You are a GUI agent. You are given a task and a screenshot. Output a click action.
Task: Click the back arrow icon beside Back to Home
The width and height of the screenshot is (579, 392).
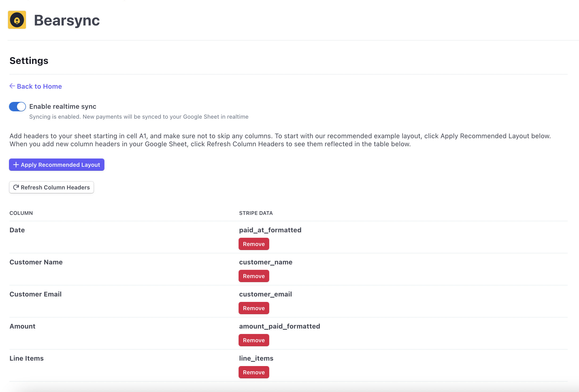(x=12, y=86)
